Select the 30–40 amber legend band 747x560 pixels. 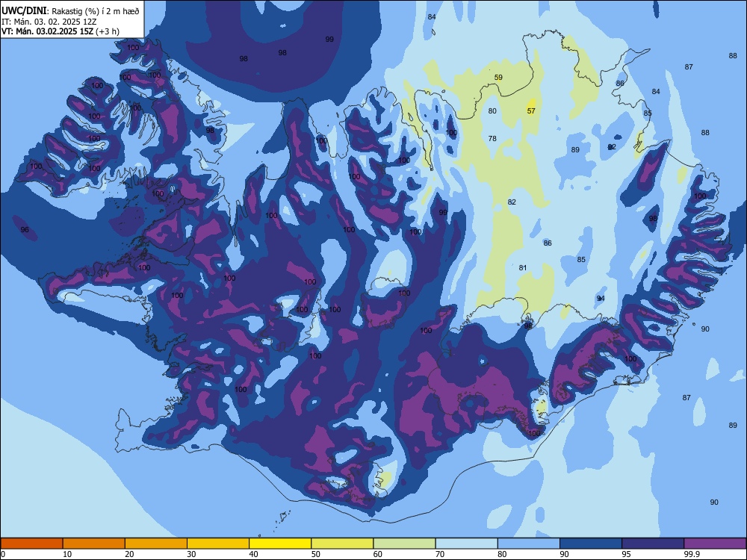(x=218, y=544)
